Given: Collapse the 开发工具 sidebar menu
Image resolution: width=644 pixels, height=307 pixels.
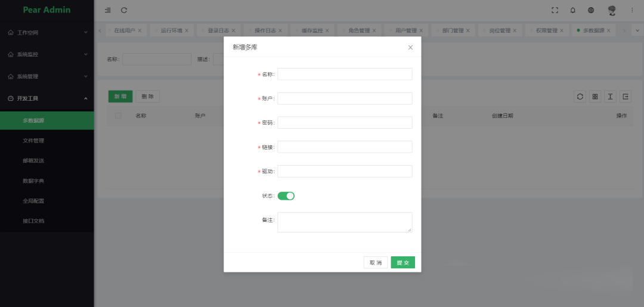Looking at the screenshot, I should tap(47, 98).
